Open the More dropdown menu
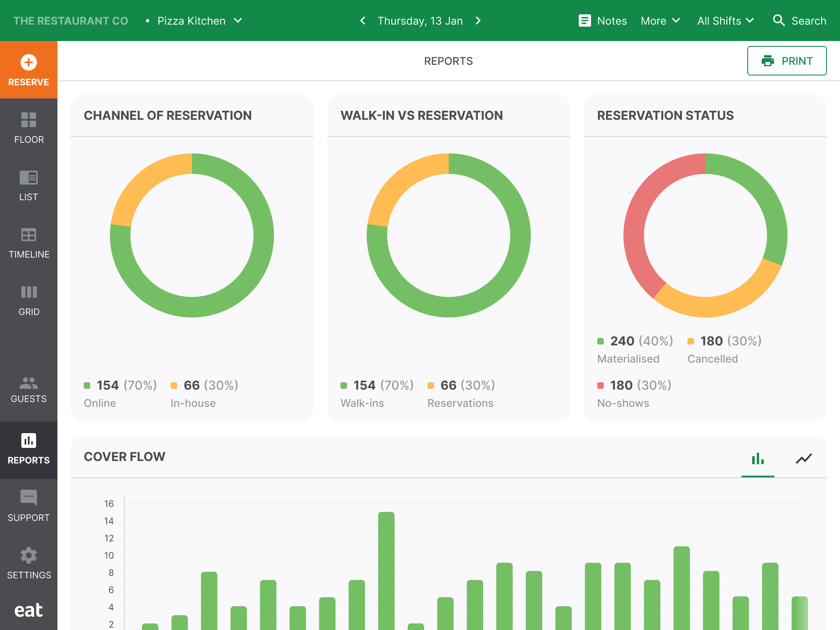Image resolution: width=840 pixels, height=630 pixels. [660, 21]
